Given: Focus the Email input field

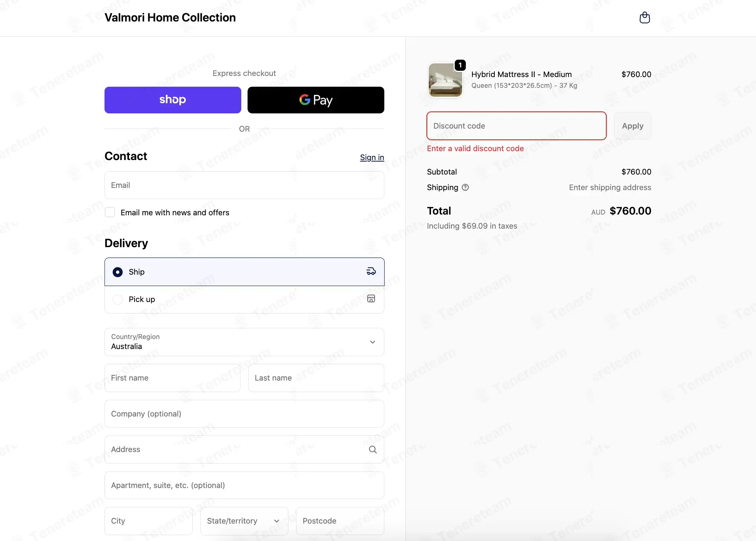Looking at the screenshot, I should click(244, 185).
